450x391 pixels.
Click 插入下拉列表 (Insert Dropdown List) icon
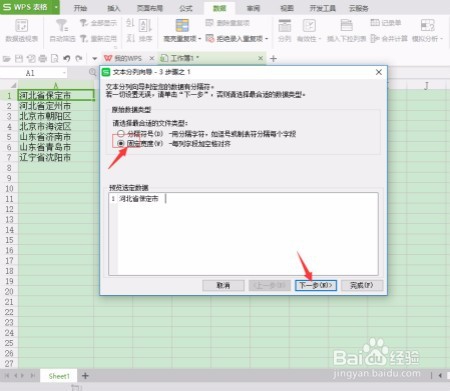tap(346, 26)
